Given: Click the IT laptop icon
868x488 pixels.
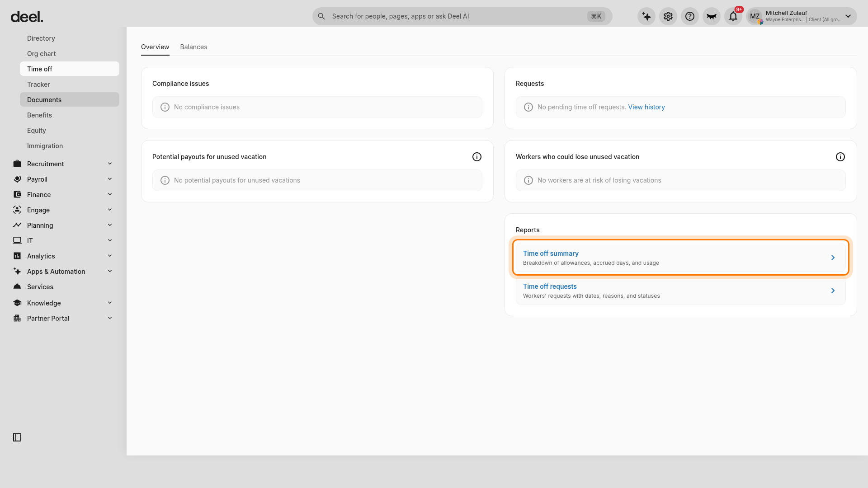Looking at the screenshot, I should pos(17,240).
